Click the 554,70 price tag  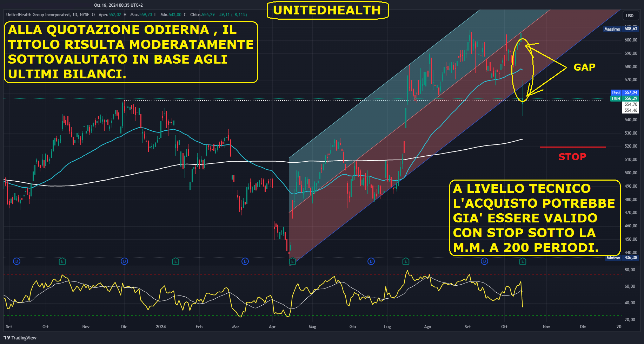pyautogui.click(x=631, y=104)
